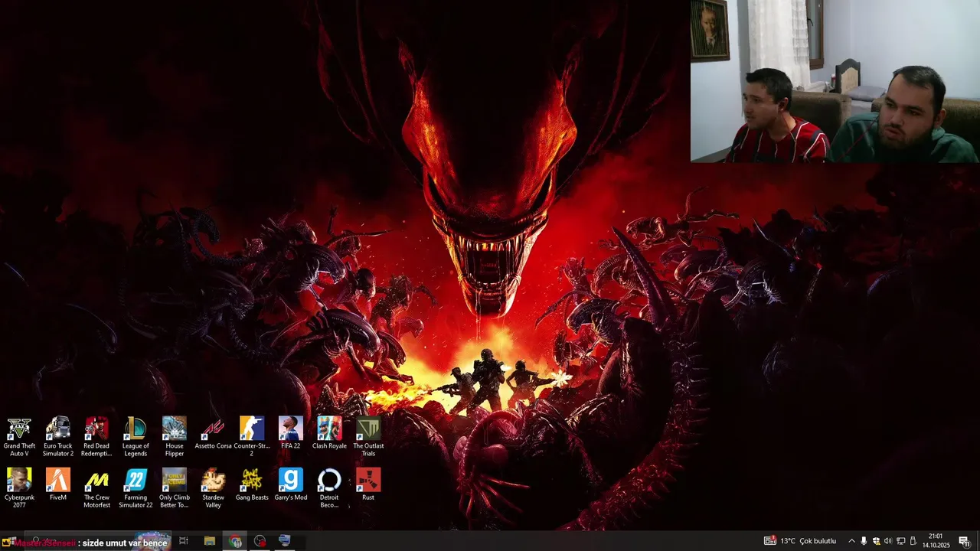Click the safely remove hardware USB icon

[x=913, y=541]
